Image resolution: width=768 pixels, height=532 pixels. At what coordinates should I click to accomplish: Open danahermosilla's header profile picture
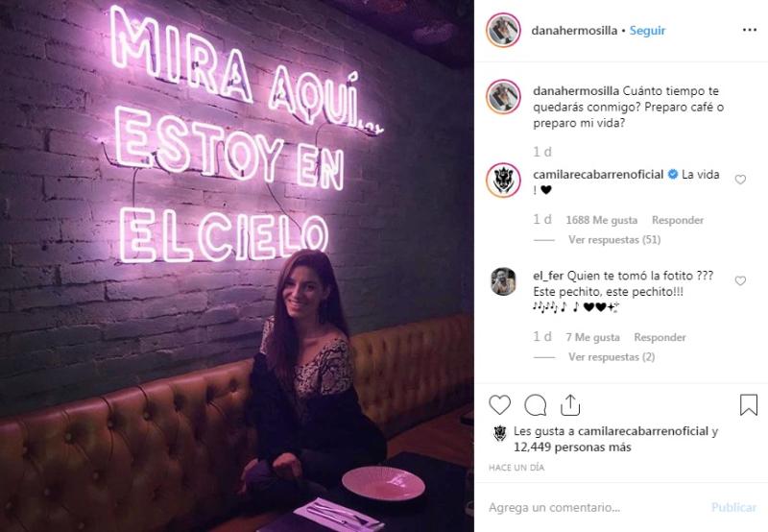503,30
